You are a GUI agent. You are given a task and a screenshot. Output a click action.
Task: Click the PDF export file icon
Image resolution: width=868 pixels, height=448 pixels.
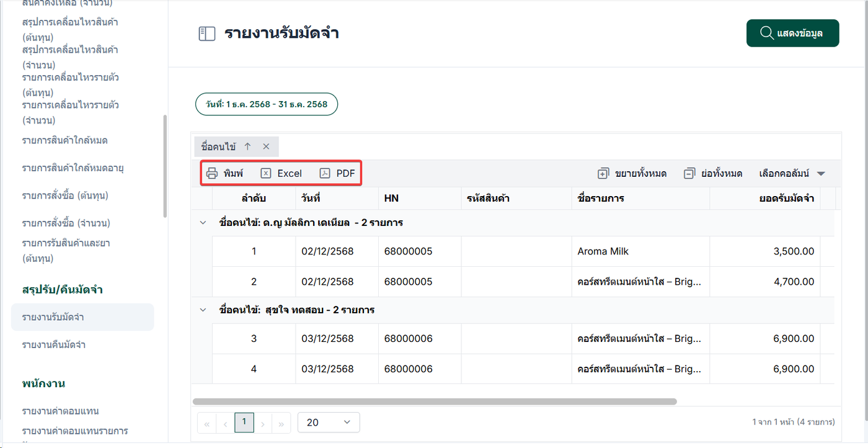tap(324, 174)
